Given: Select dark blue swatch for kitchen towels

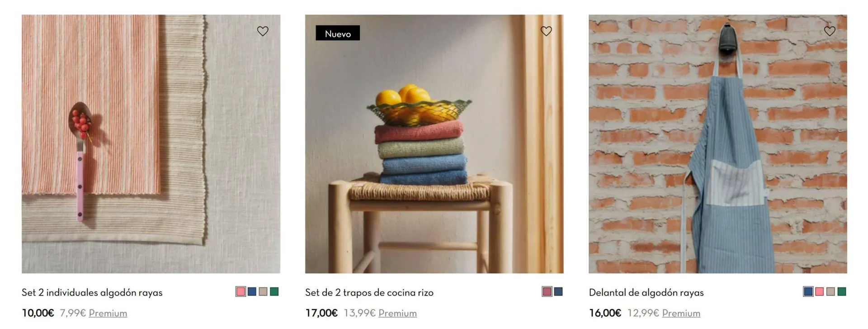Looking at the screenshot, I should (558, 292).
